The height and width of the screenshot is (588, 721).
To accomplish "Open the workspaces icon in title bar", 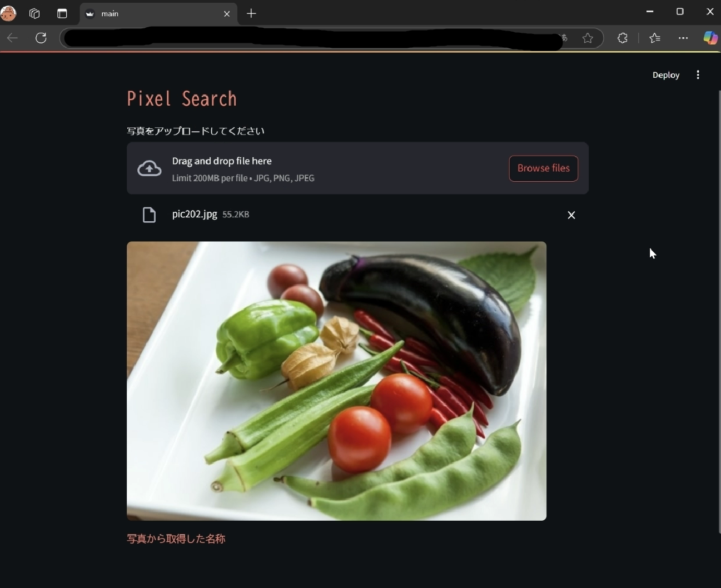I will tap(34, 13).
